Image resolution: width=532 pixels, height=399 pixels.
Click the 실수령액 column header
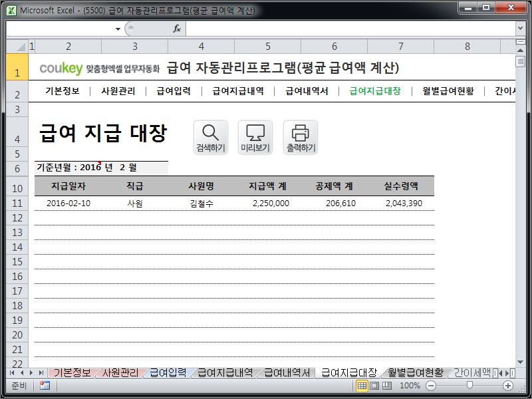click(401, 186)
